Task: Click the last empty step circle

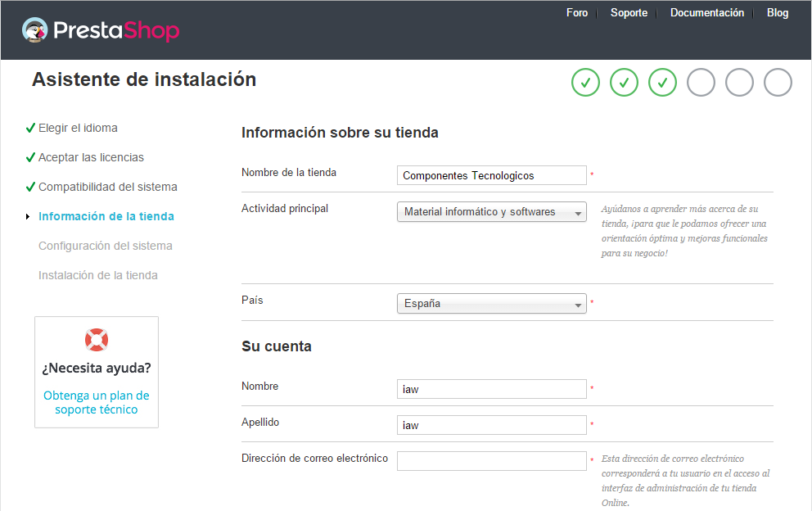Action: coord(778,83)
